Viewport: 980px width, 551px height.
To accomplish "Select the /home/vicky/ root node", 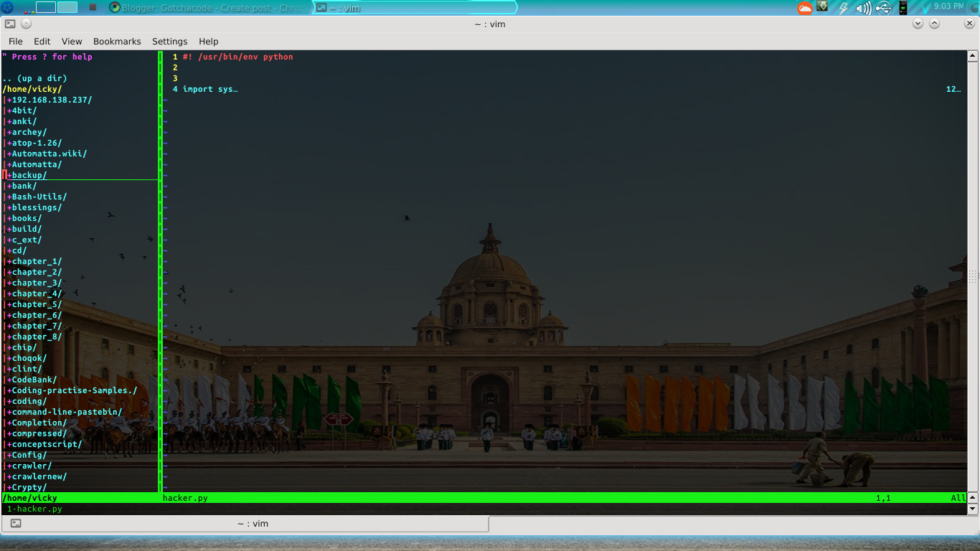I will tap(32, 89).
